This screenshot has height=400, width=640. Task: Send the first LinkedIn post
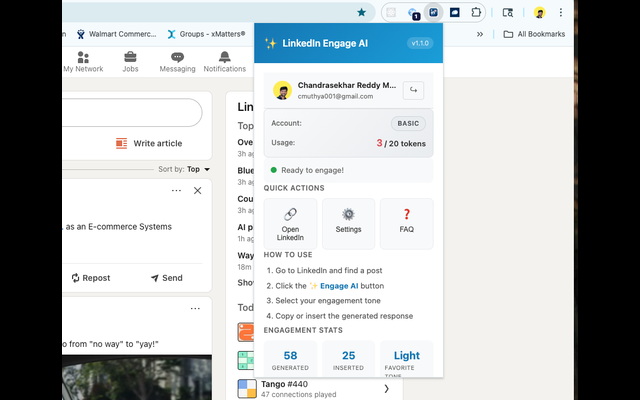167,278
